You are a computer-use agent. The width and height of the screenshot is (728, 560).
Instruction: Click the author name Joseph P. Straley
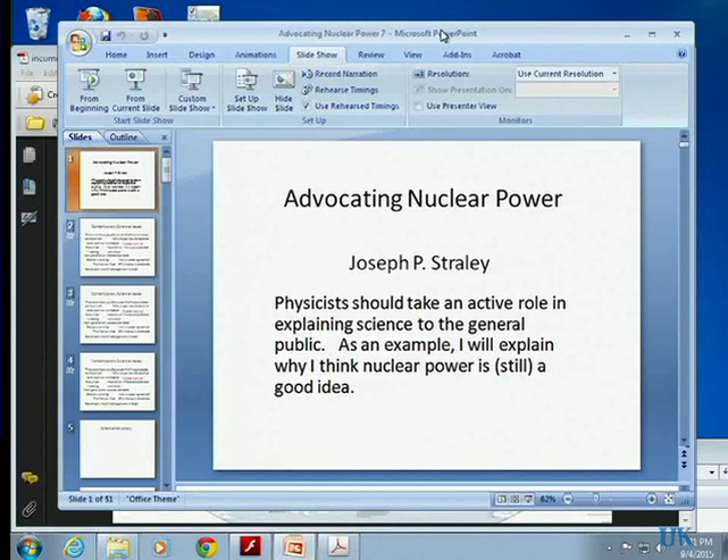pos(419,263)
